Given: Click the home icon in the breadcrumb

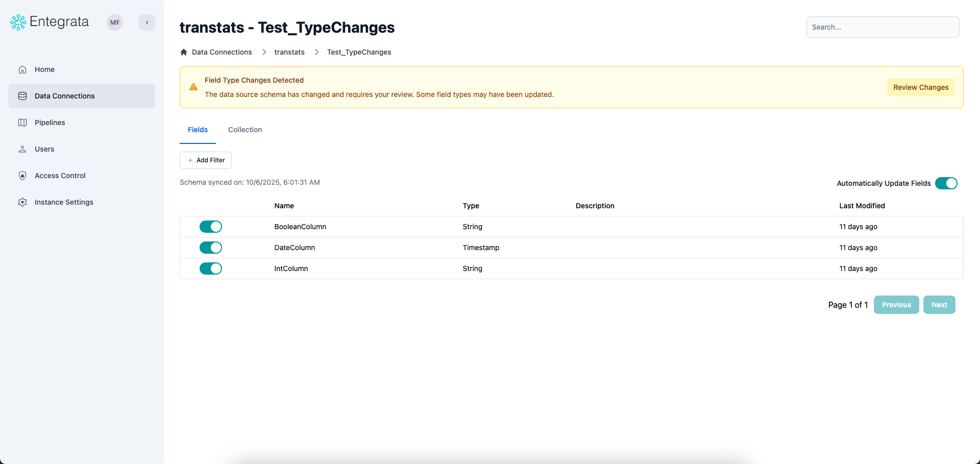Looking at the screenshot, I should coord(183,52).
